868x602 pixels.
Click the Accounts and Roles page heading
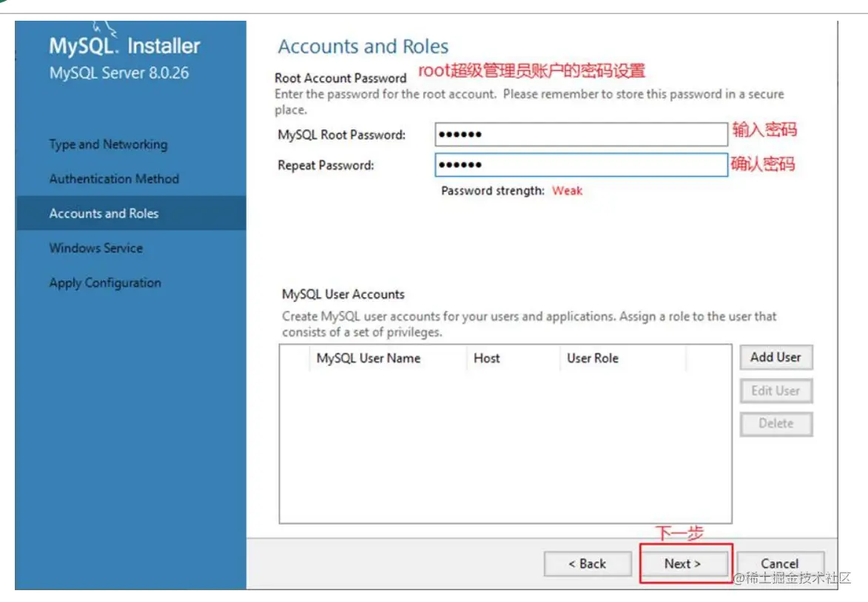[x=363, y=47]
